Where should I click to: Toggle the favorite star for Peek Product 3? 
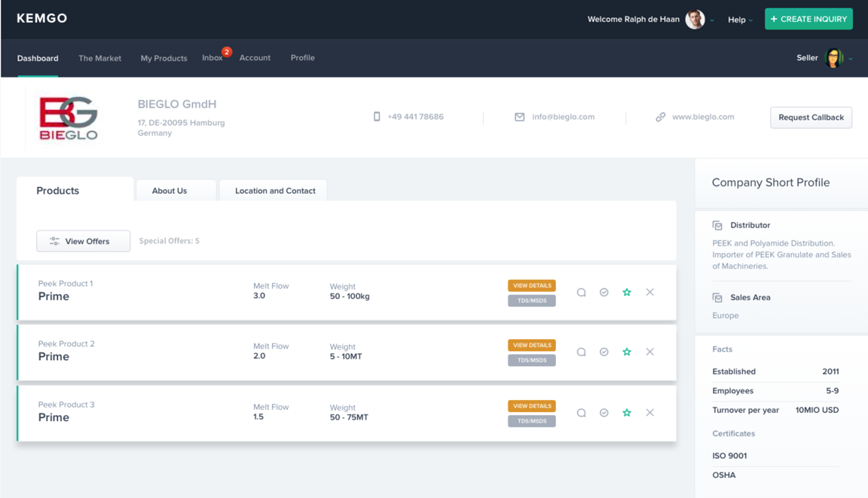(x=627, y=413)
